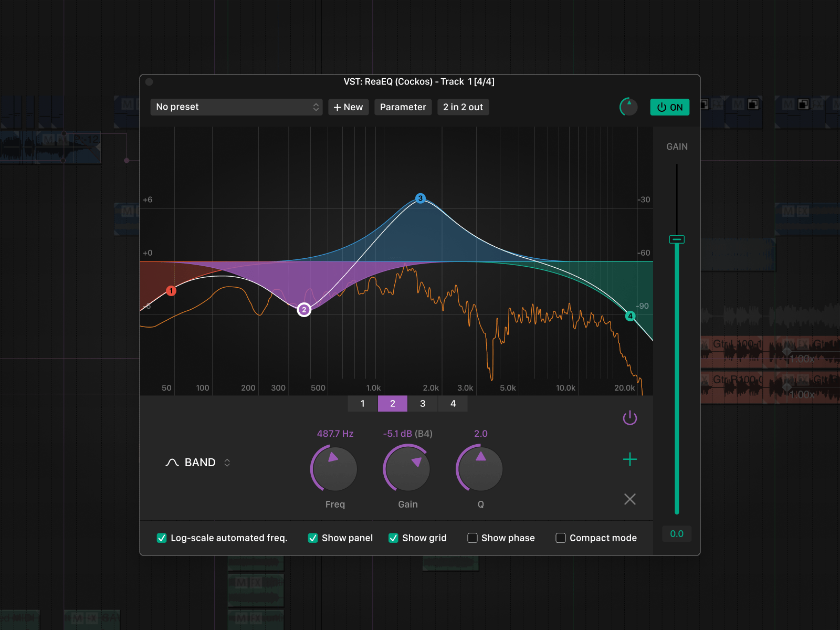Click the GAIN slider handle
Screen dimensions: 840x630
point(677,239)
